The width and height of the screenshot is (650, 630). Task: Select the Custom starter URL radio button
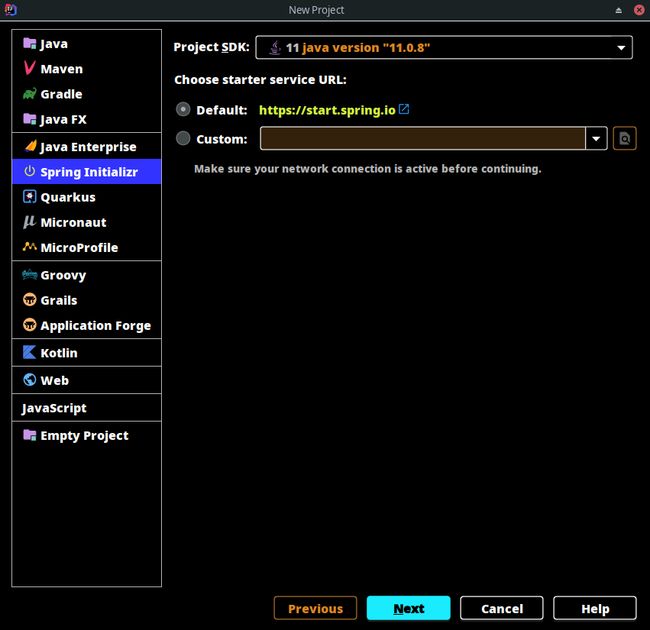pyautogui.click(x=183, y=138)
